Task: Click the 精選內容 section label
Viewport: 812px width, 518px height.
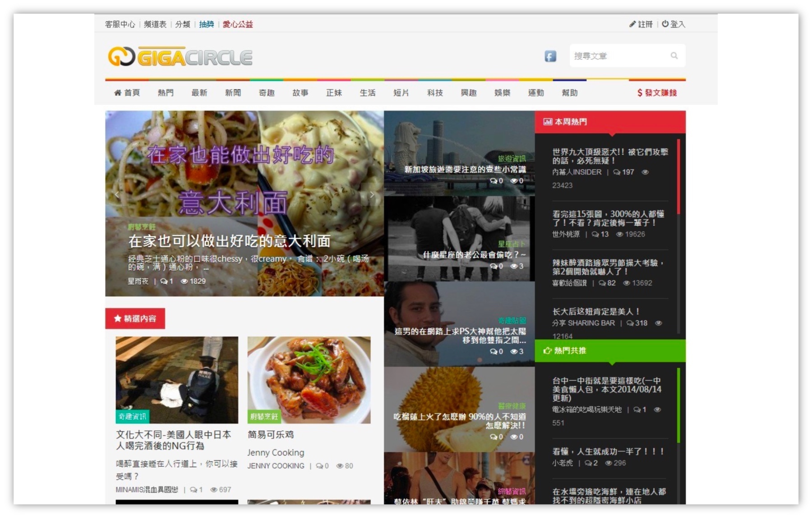Action: [135, 319]
